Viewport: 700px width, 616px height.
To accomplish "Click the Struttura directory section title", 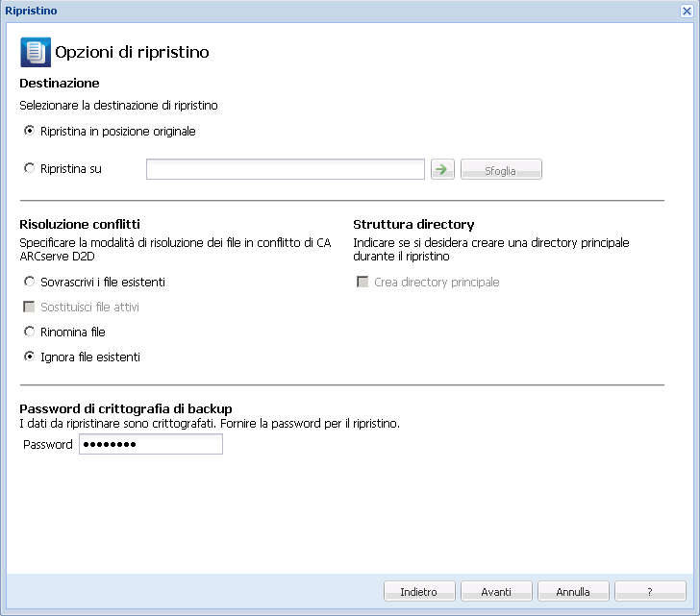I will tap(413, 224).
